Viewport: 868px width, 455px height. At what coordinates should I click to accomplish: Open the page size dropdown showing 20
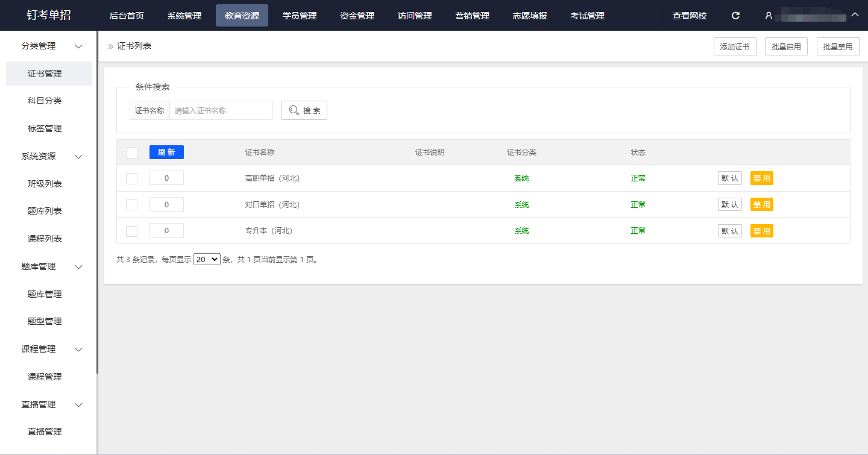pyautogui.click(x=207, y=260)
